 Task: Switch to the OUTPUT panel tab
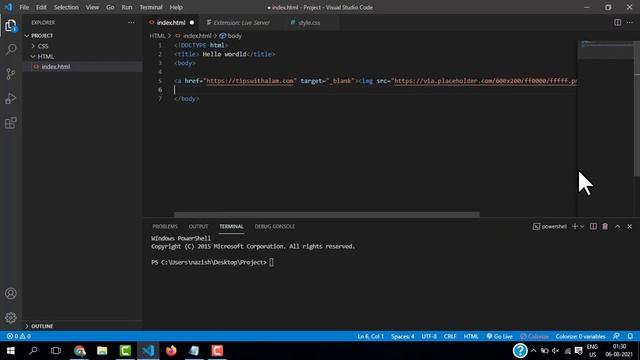[x=198, y=226]
